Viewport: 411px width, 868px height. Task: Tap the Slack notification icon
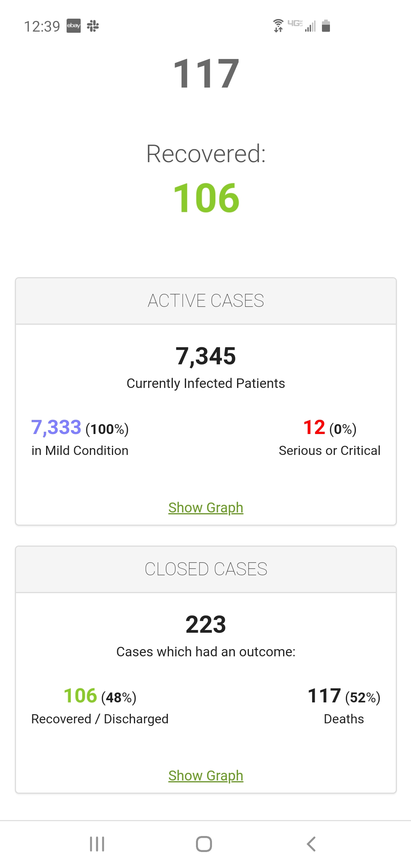pos(93,26)
